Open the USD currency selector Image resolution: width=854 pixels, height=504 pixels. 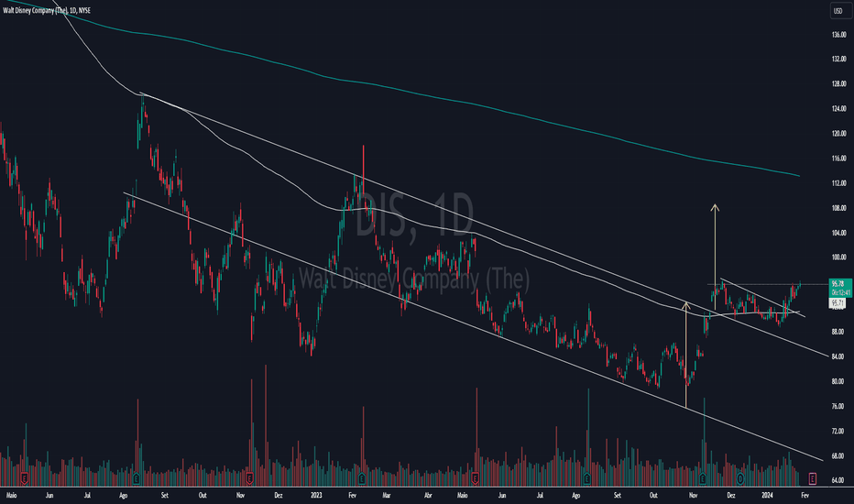838,11
